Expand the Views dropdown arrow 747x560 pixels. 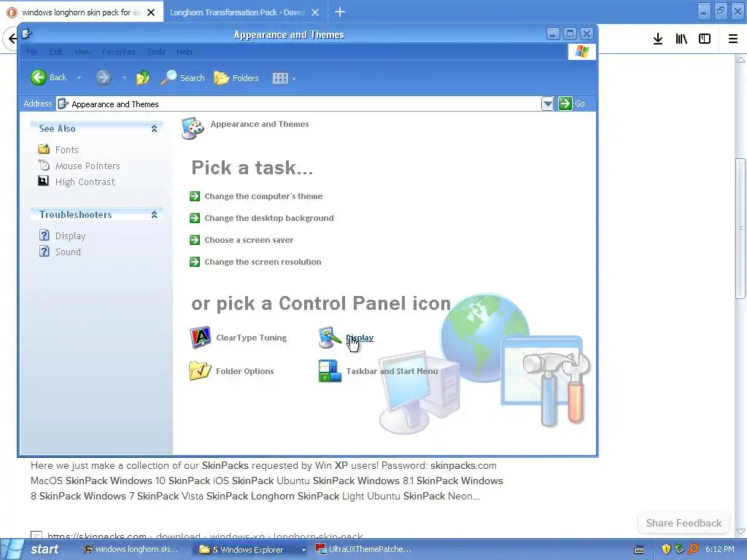294,79
